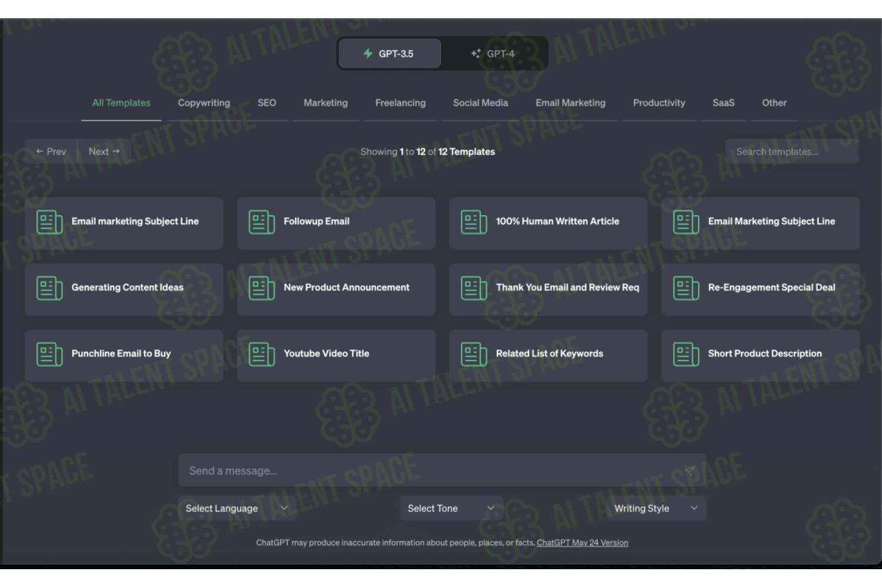Switch to the SEO tab
The width and height of the screenshot is (882, 588).
click(267, 103)
